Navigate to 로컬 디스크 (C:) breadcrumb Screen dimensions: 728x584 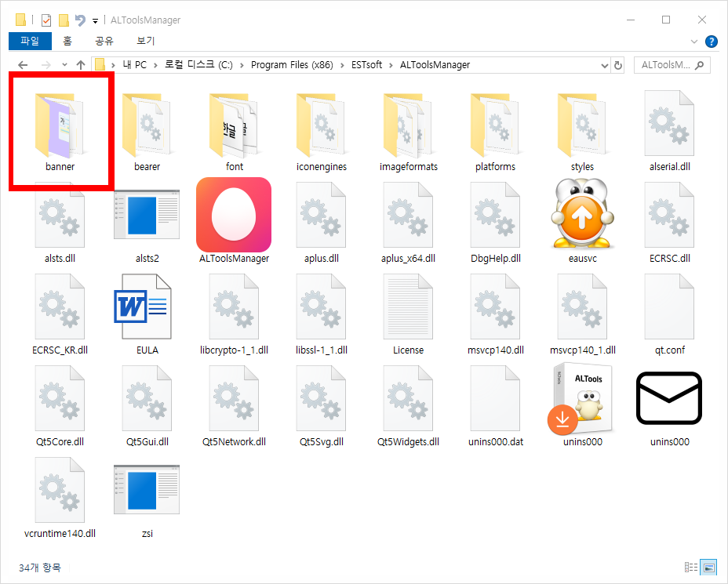198,65
